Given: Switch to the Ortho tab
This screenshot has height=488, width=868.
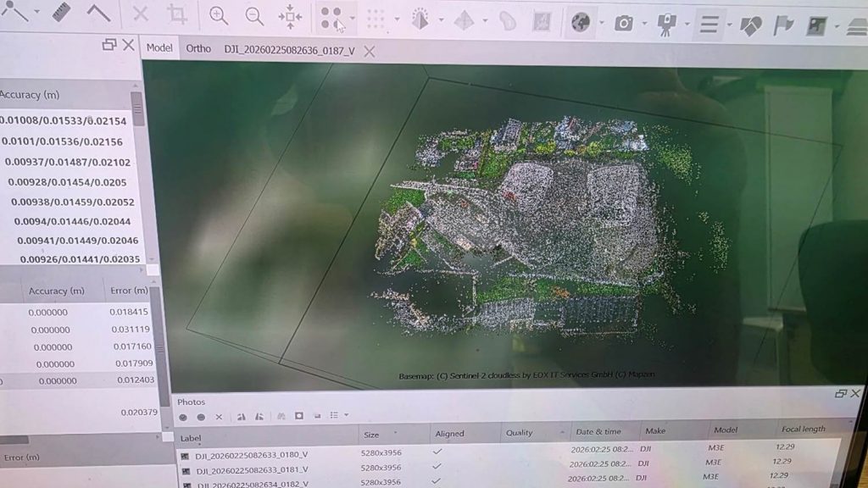Looking at the screenshot, I should [x=198, y=48].
